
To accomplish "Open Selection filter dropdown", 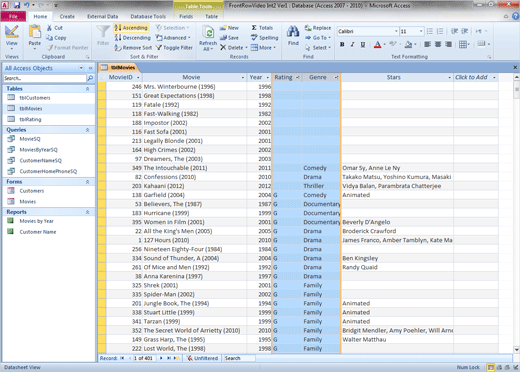I will pos(172,28).
